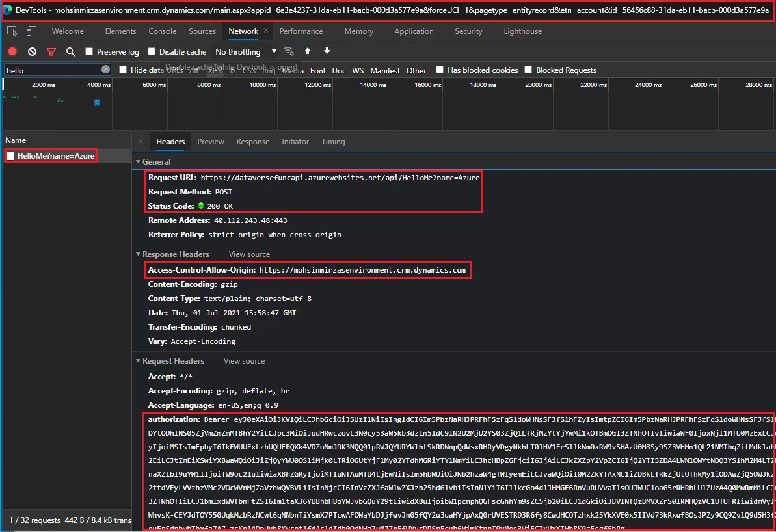Filter requests by Doc type
The height and width of the screenshot is (532, 776).
[x=339, y=70]
